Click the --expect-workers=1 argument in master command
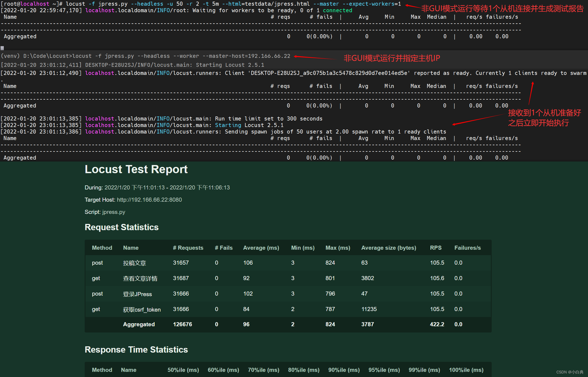 click(372, 4)
